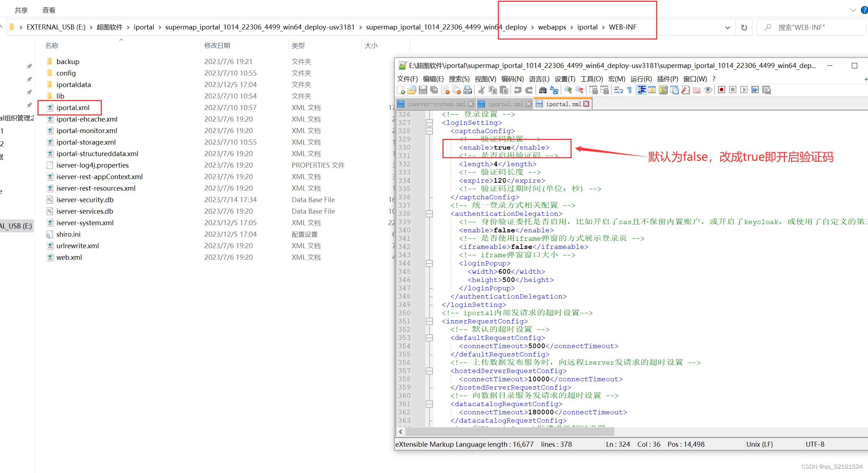Open the Replace dialog

click(x=554, y=90)
